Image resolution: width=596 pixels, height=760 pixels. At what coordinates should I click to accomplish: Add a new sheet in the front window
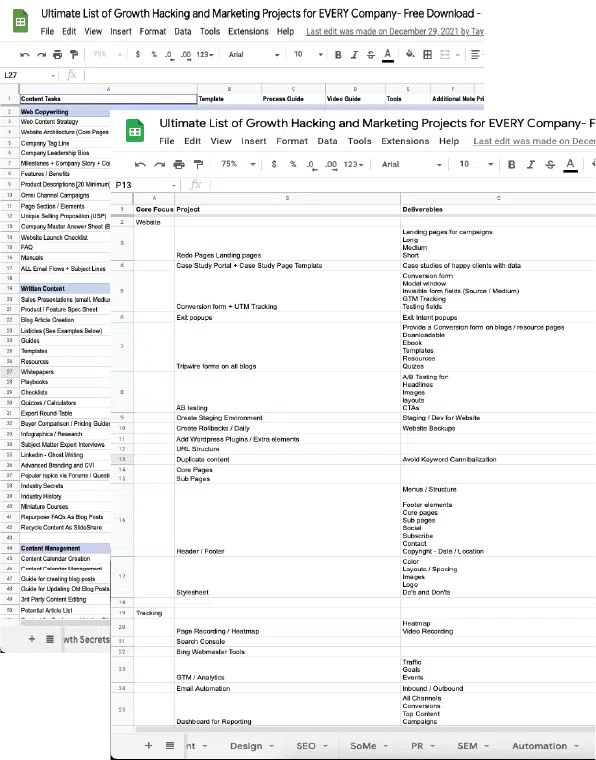coord(148,745)
